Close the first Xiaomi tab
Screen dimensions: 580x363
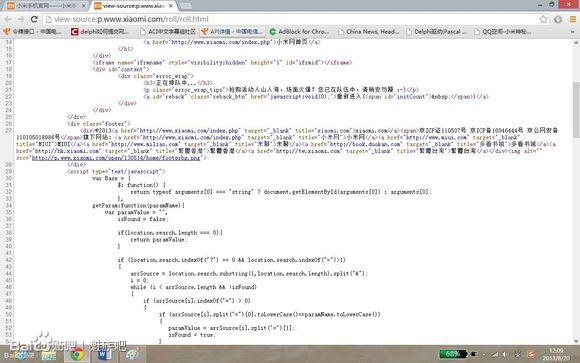coord(84,6)
